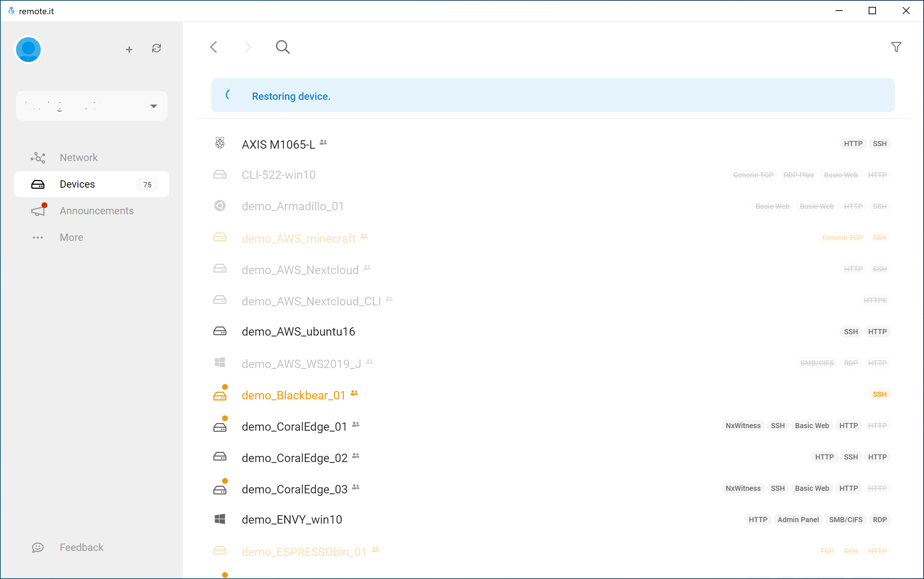Open the demo_CoralEdge_01 device
Viewport: 924px width, 579px height.
click(x=295, y=427)
